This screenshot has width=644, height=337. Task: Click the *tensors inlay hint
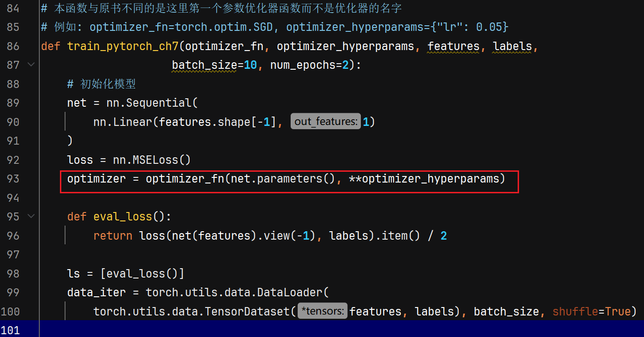(322, 311)
